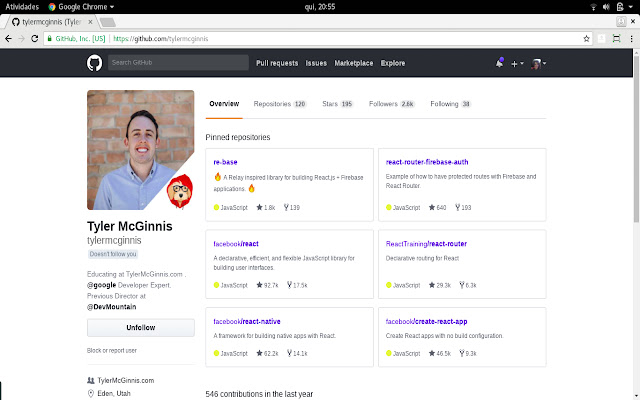This screenshot has height=400, width=640.
Task: Click the browser forward arrow
Action: click(22, 38)
